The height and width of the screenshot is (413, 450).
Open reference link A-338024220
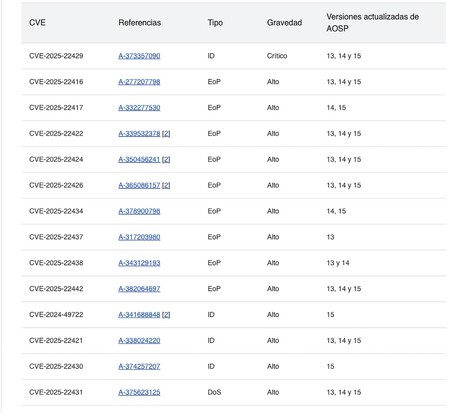[x=139, y=341]
